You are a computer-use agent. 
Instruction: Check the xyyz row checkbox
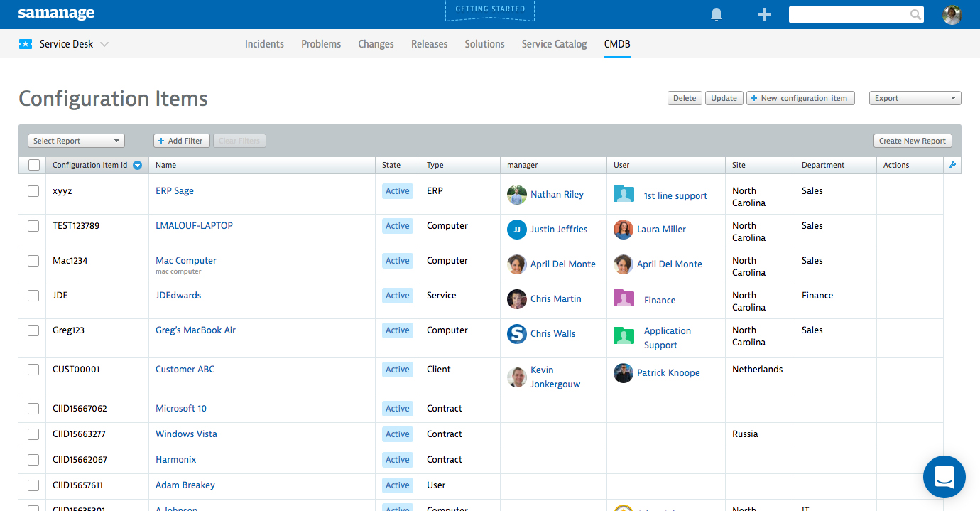click(x=33, y=191)
